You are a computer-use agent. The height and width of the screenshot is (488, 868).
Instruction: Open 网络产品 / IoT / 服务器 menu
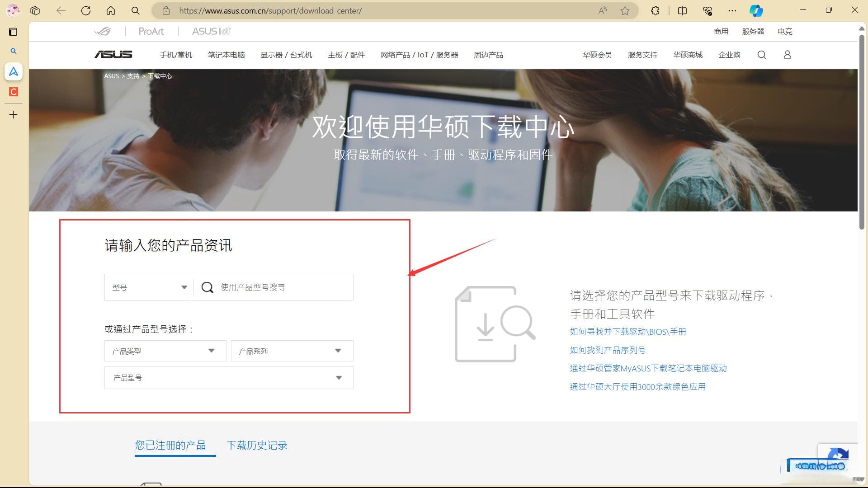(x=419, y=55)
